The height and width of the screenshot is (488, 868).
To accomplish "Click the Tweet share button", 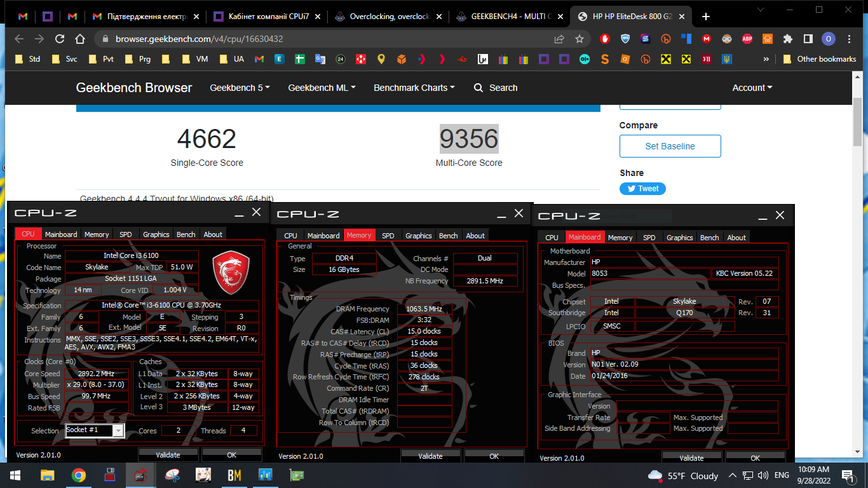I will [x=642, y=189].
